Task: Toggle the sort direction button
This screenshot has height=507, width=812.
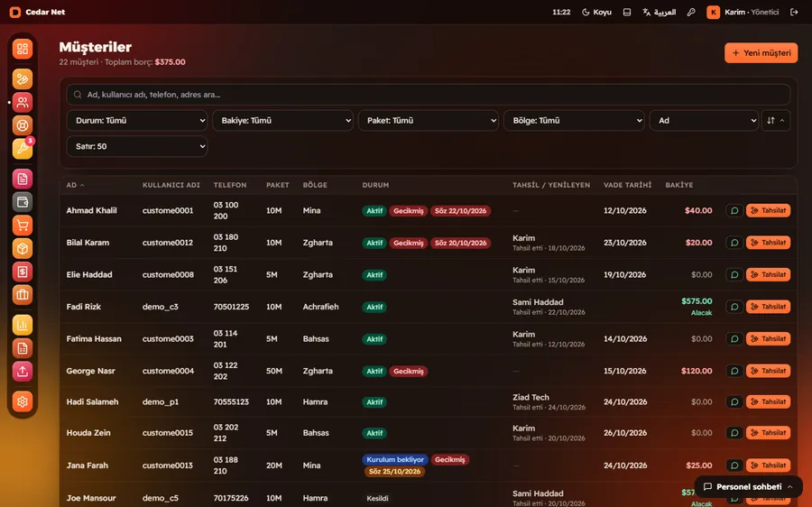Action: coord(775,121)
